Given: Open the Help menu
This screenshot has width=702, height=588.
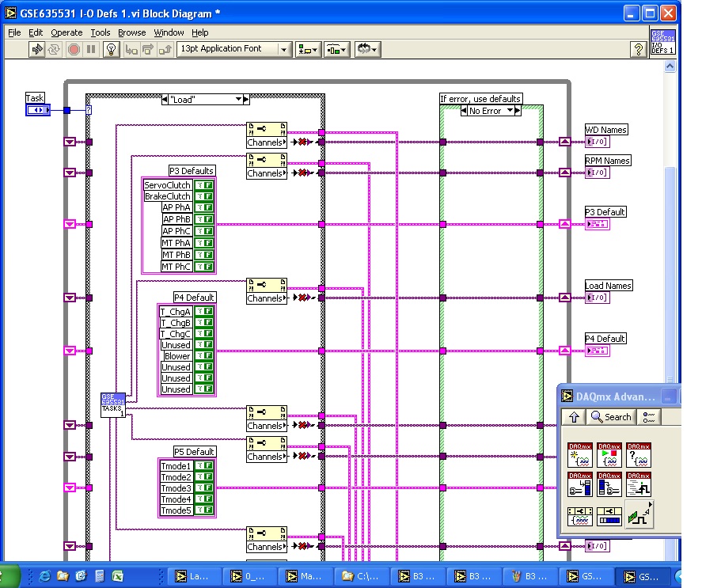Looking at the screenshot, I should point(199,32).
